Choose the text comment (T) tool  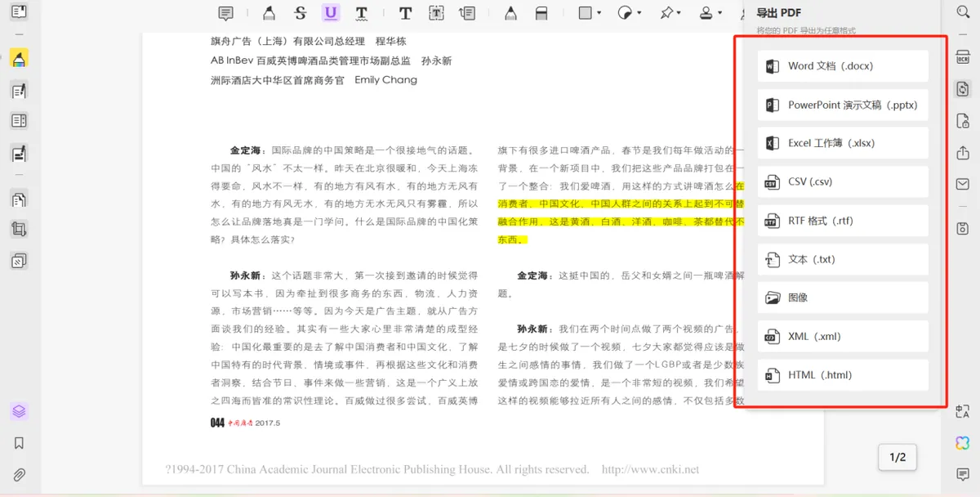(x=405, y=13)
